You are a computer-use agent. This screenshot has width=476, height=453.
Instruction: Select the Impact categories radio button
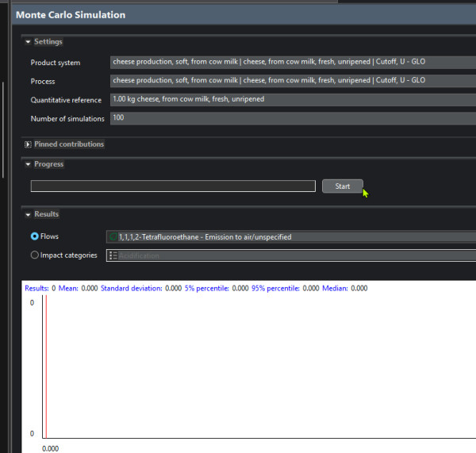pyautogui.click(x=35, y=255)
